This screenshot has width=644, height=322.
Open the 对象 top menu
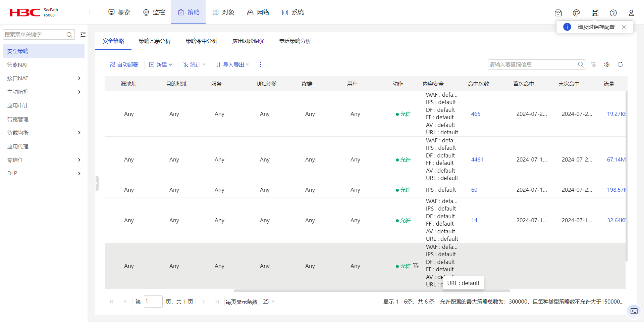[x=223, y=12]
